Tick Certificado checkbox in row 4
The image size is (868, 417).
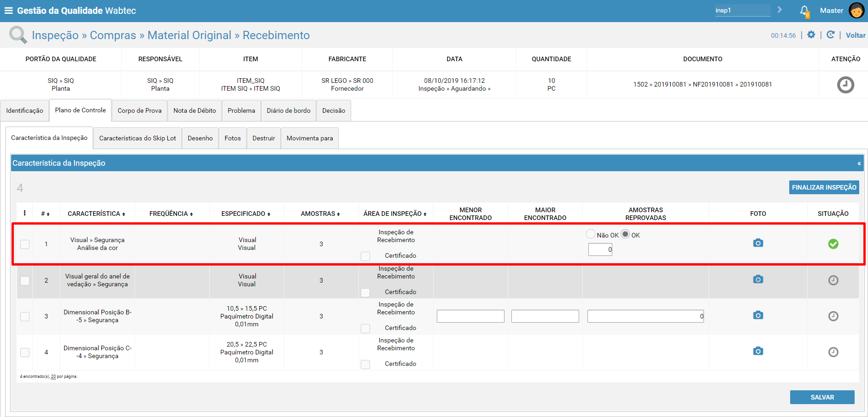click(365, 365)
